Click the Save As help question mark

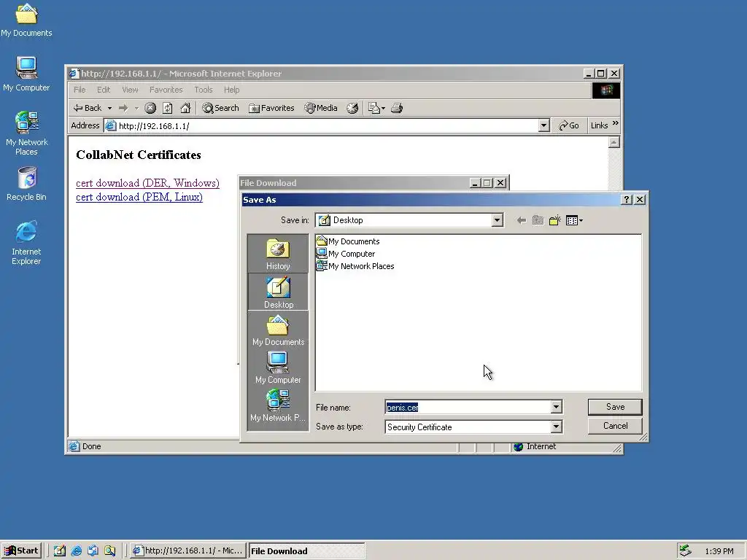tap(627, 200)
